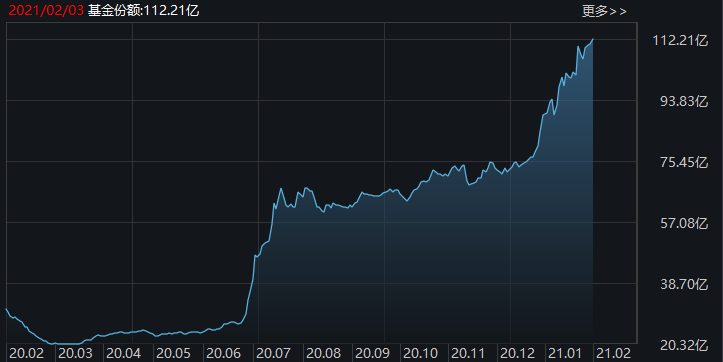Viewport: 723px width, 362px height.
Task: Select the 20.02 month on the x-axis
Action: click(x=27, y=354)
